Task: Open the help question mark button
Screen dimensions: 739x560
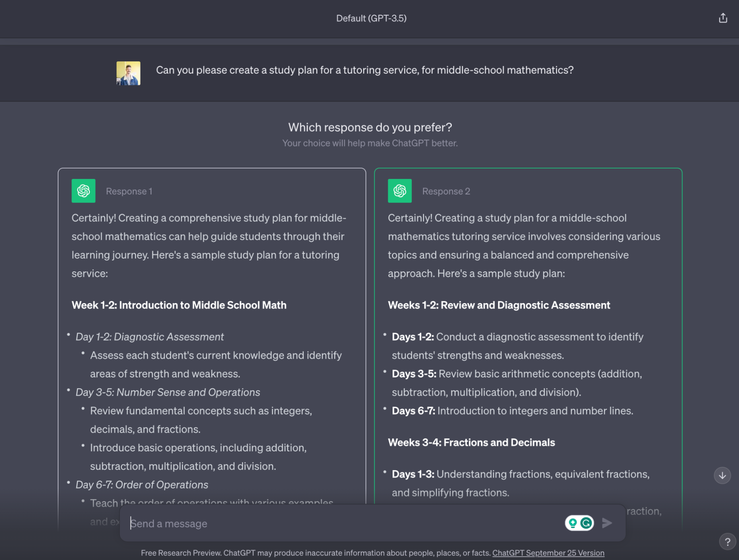Action: tap(728, 542)
